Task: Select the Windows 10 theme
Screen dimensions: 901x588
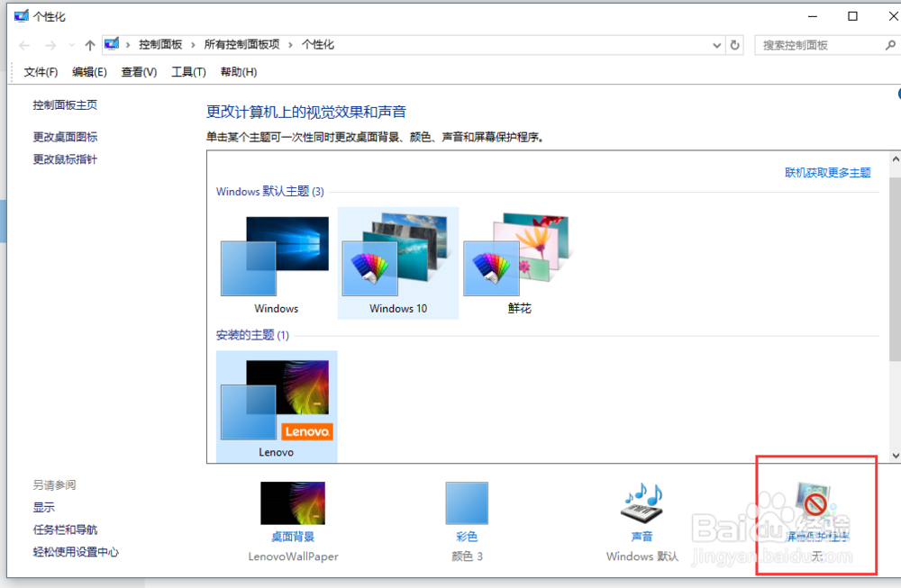Action: [398, 264]
